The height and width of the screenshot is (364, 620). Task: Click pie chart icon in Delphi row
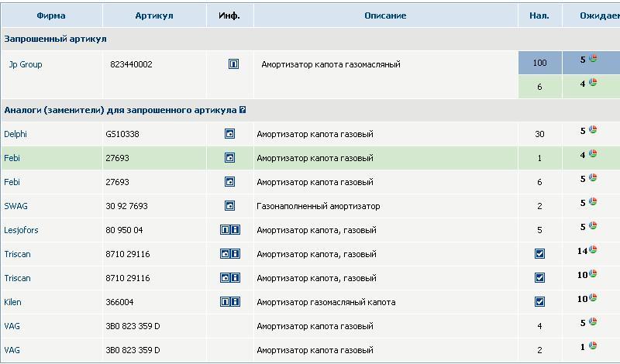coord(593,129)
